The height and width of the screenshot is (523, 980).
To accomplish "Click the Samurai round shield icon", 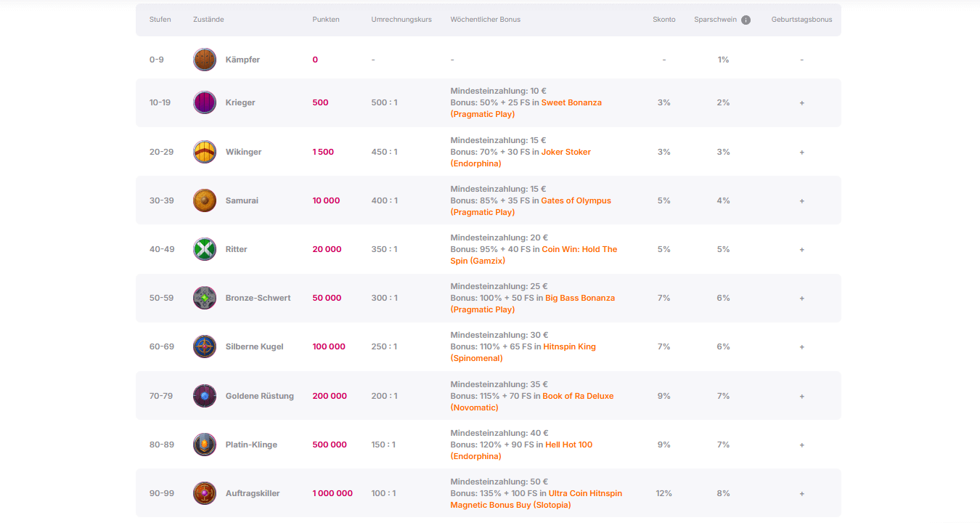I will click(205, 200).
